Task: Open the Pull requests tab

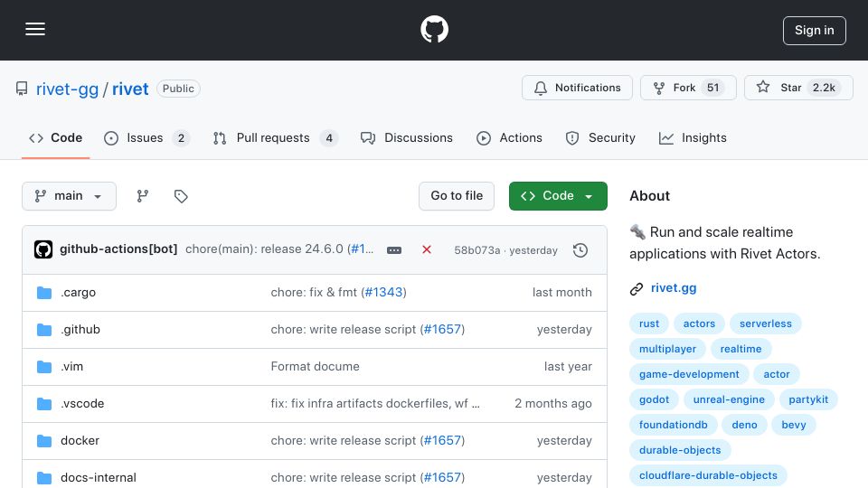Action: coord(276,137)
